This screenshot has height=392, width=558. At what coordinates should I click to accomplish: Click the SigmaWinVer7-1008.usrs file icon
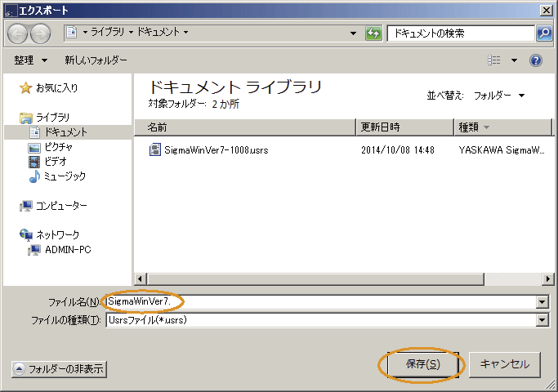coord(154,149)
